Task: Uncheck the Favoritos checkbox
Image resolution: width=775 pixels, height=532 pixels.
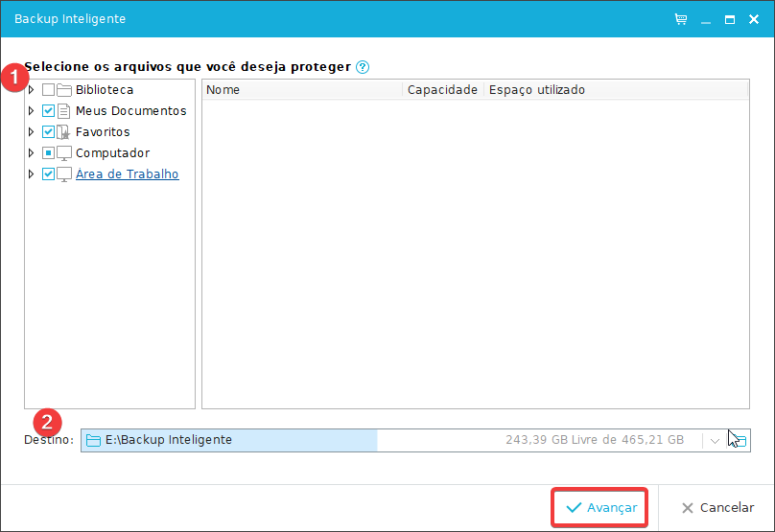Action: click(49, 132)
